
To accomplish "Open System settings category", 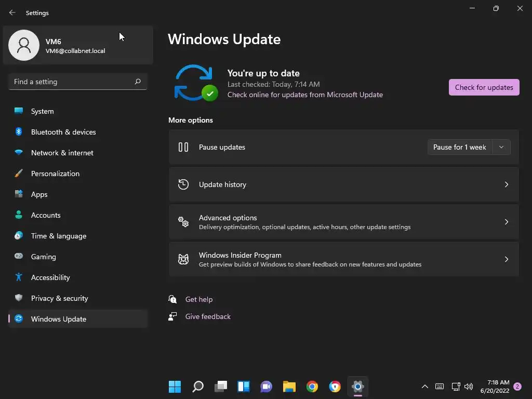I will (x=78, y=111).
